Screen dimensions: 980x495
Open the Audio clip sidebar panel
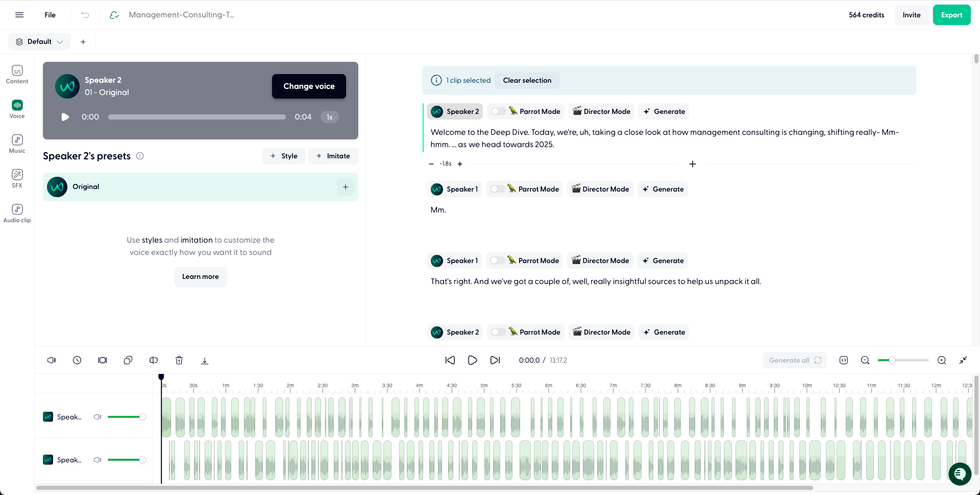coord(17,213)
